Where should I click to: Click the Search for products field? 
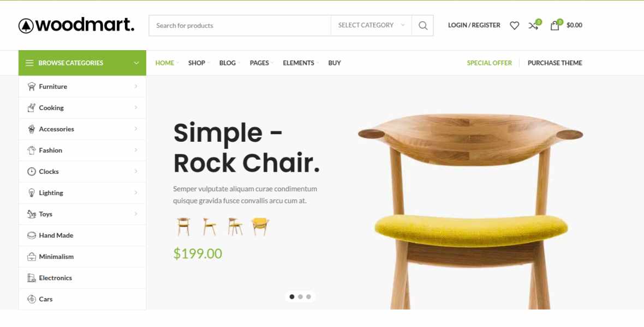click(x=240, y=26)
